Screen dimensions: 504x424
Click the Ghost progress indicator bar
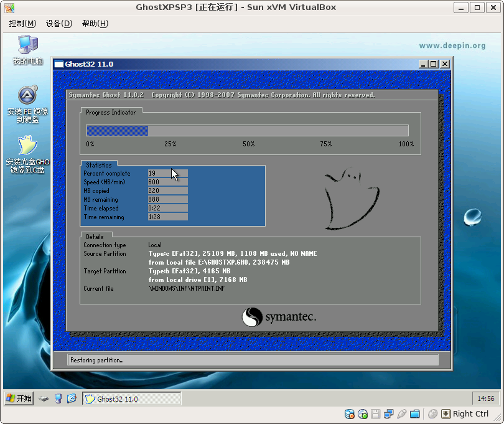pyautogui.click(x=247, y=131)
